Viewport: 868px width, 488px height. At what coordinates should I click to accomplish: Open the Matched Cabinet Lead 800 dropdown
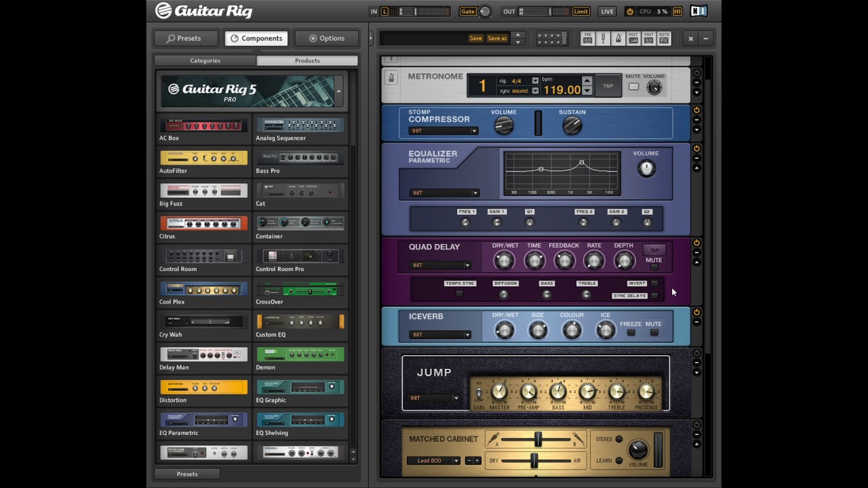click(433, 461)
